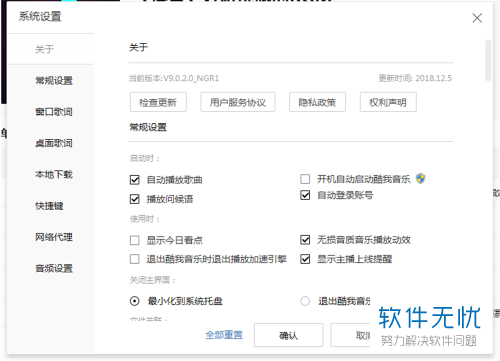Disable 显示主播上线提醒 checkbox
The height and width of the screenshot is (361, 500).
305,259
